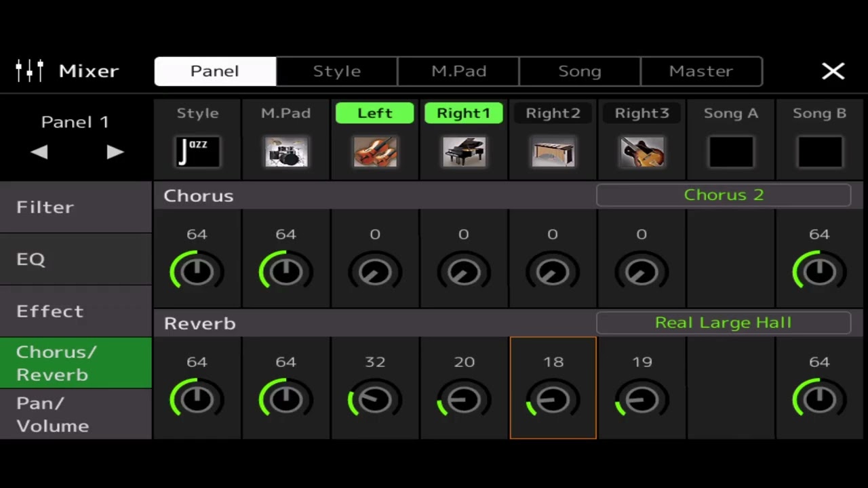Open the Right3 jazz guitar icon
Screen dimensions: 868x488
click(642, 152)
